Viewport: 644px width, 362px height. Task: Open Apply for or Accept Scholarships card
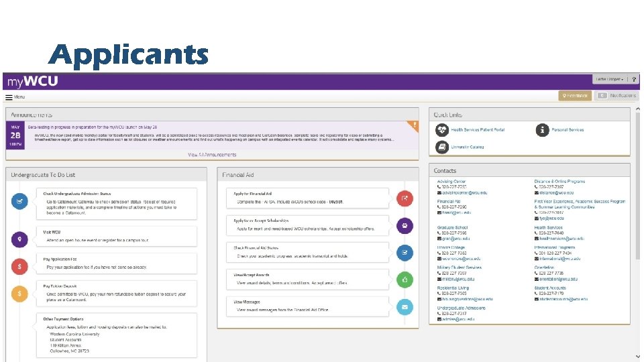tap(308, 225)
